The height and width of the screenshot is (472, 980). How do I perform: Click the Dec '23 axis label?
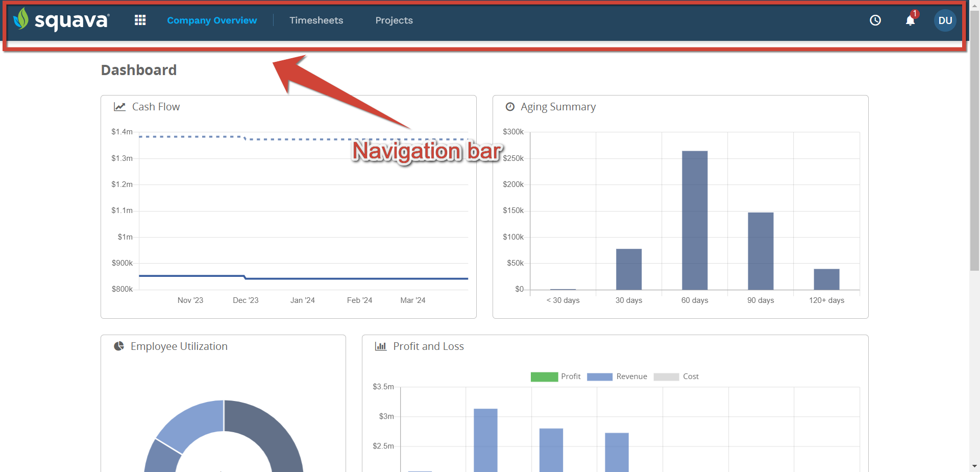(x=246, y=300)
